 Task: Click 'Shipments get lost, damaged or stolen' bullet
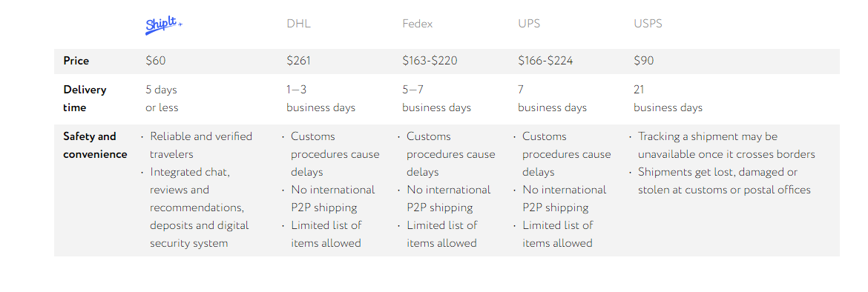tap(720, 181)
